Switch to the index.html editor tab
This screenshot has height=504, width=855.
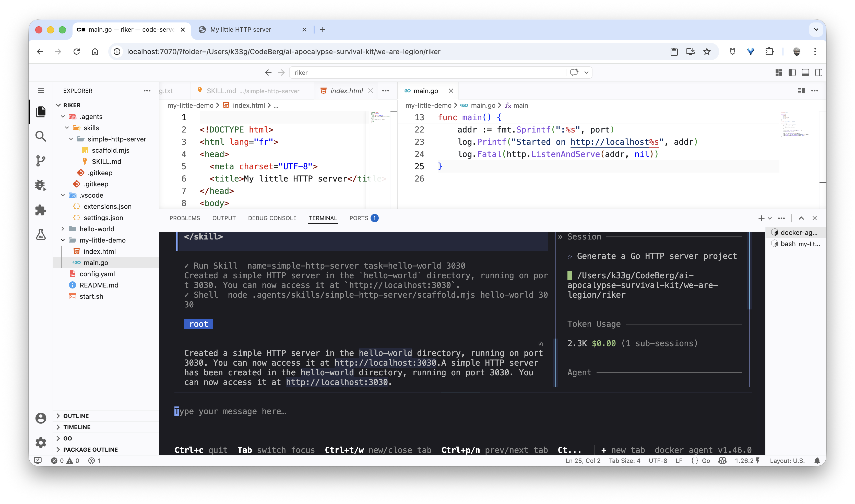pos(346,91)
